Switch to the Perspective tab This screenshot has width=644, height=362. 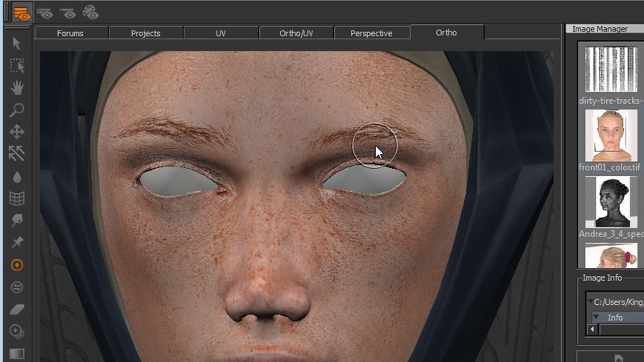click(x=371, y=33)
